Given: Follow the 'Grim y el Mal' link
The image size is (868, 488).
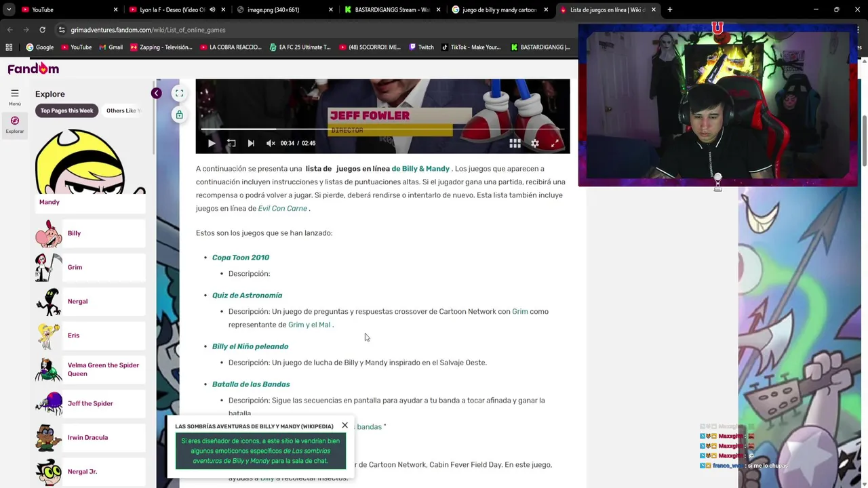Looking at the screenshot, I should [x=309, y=325].
